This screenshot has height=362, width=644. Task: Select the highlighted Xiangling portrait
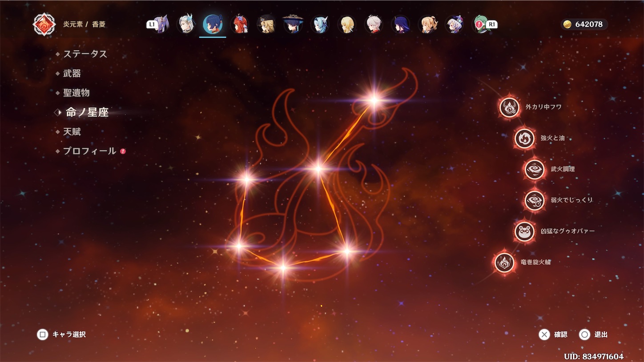coord(213,24)
